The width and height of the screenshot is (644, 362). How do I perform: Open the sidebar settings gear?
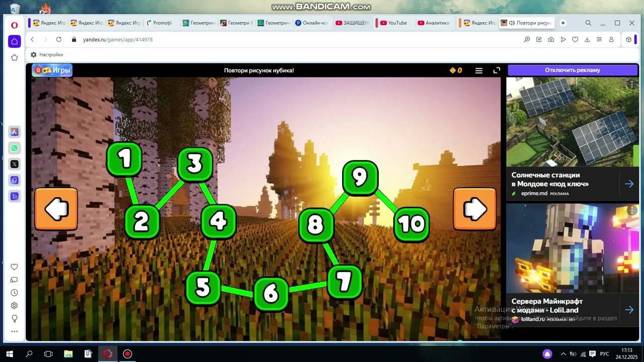point(15,306)
